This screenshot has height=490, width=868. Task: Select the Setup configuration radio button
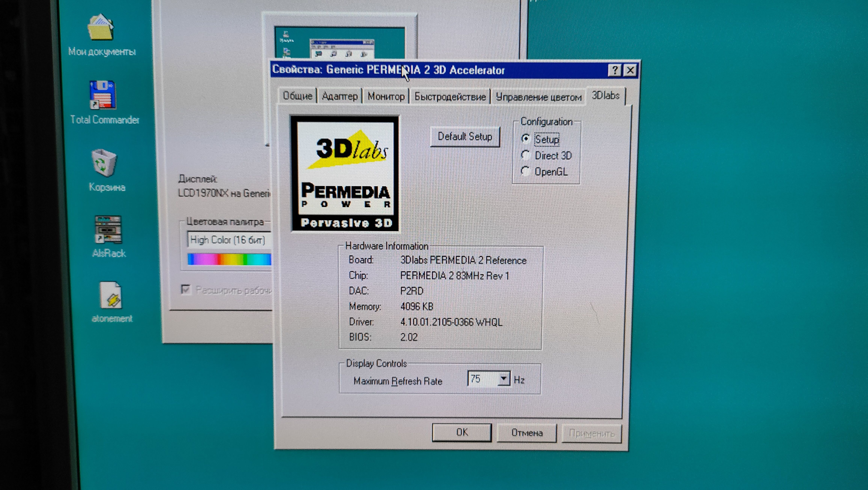[x=526, y=139]
